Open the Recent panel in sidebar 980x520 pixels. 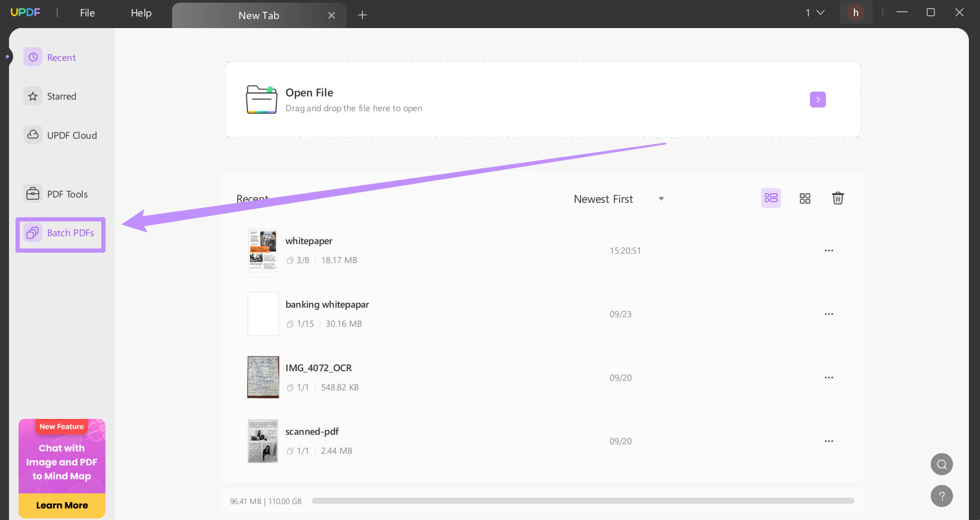(x=61, y=57)
